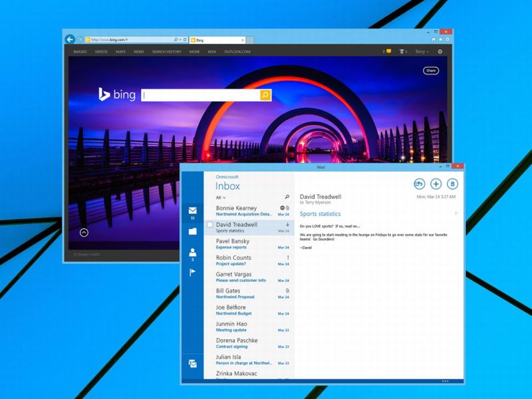Screen dimensions: 532x399
Task: Click the Image Credits text on Bing
Action: pyautogui.click(x=87, y=254)
